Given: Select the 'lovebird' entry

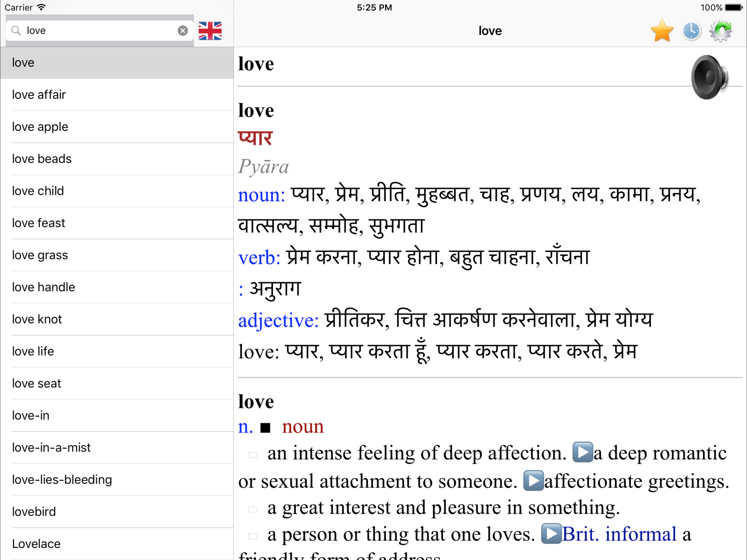Looking at the screenshot, I should click(x=117, y=512).
